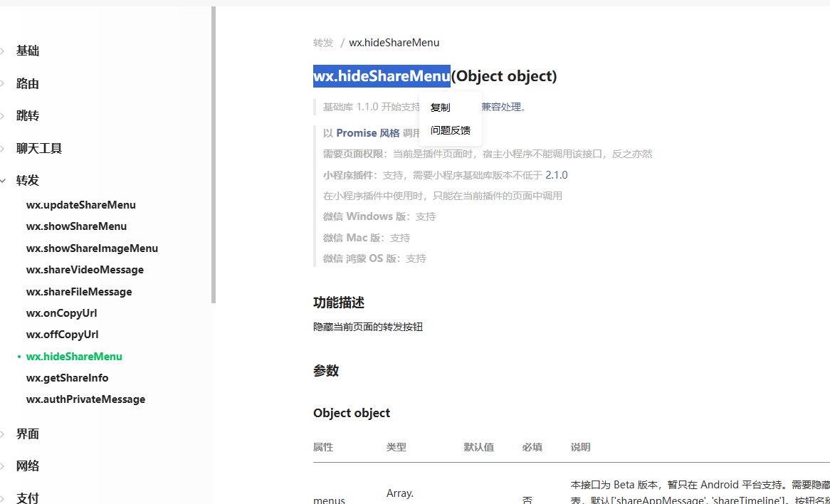Choose 复制 in the context popup
This screenshot has height=504, width=830.
(x=441, y=107)
